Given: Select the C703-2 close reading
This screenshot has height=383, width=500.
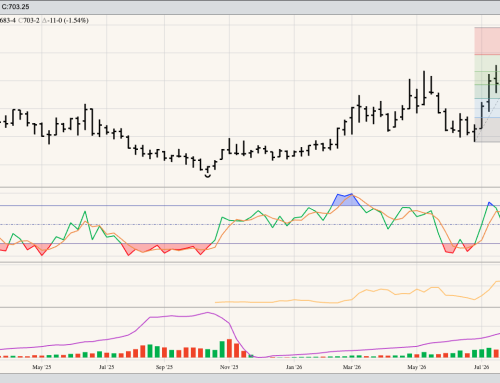Looking at the screenshot, I should coord(29,20).
